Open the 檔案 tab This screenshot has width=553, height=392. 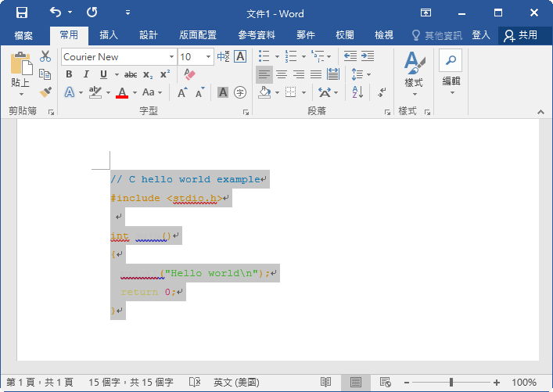pos(23,35)
